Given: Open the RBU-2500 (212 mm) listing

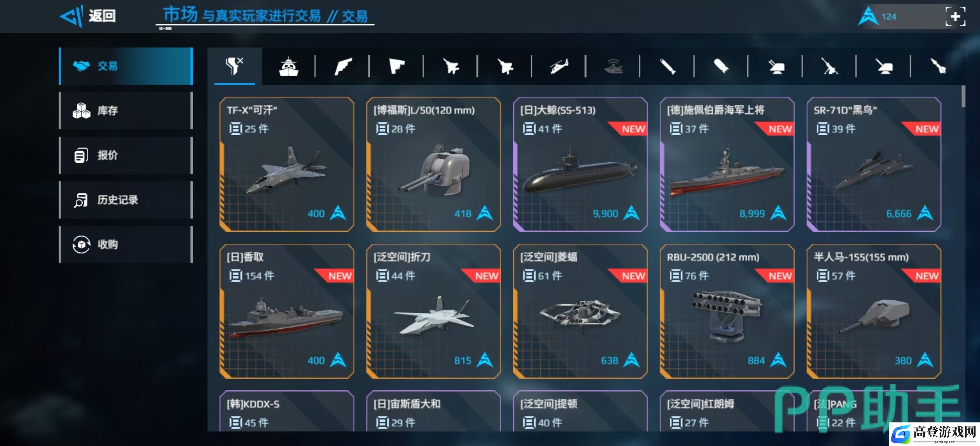Looking at the screenshot, I should (x=727, y=311).
